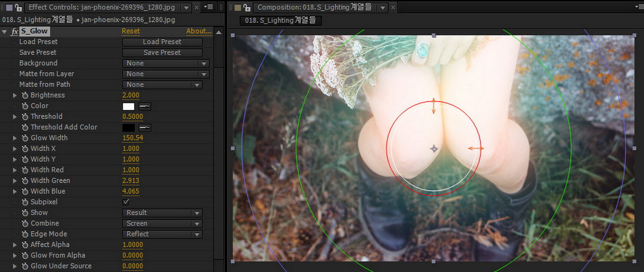Open the Composition panel menu
Screen dimensions: 644x272
coord(639,7)
